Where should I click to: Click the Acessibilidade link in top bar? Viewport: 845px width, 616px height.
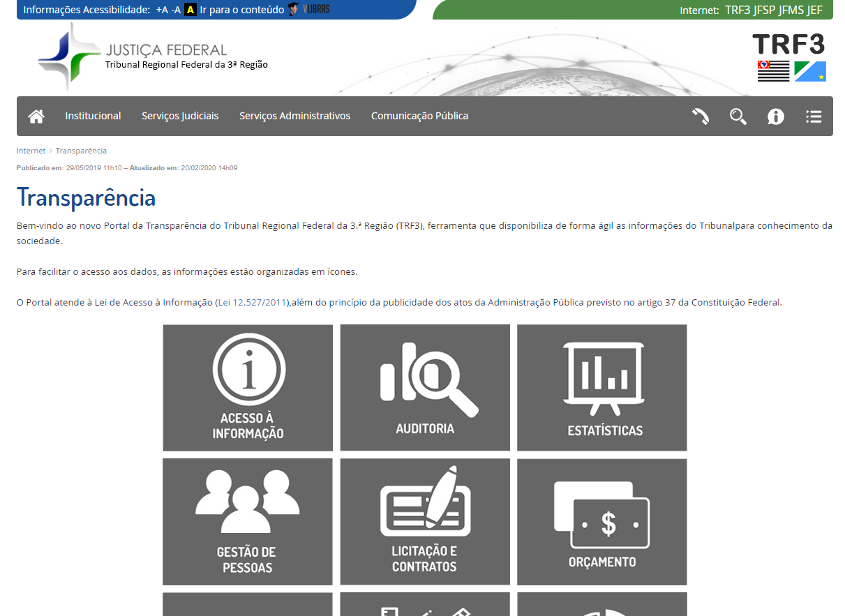click(117, 10)
